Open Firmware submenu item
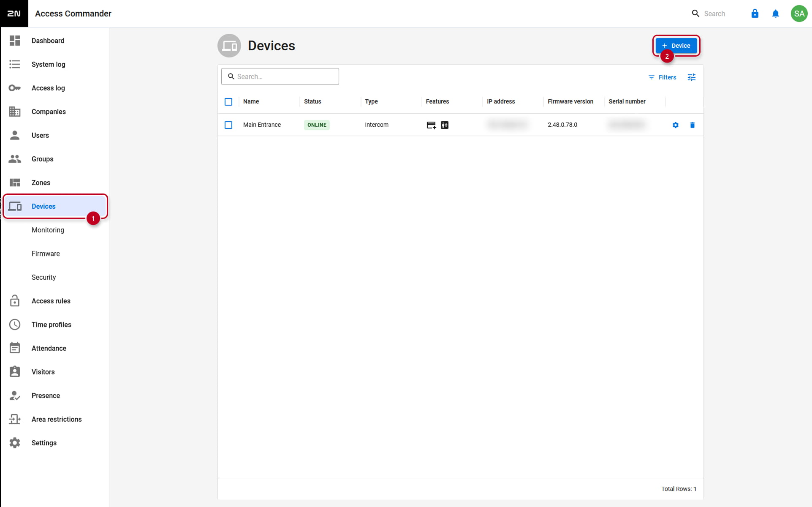 tap(46, 253)
